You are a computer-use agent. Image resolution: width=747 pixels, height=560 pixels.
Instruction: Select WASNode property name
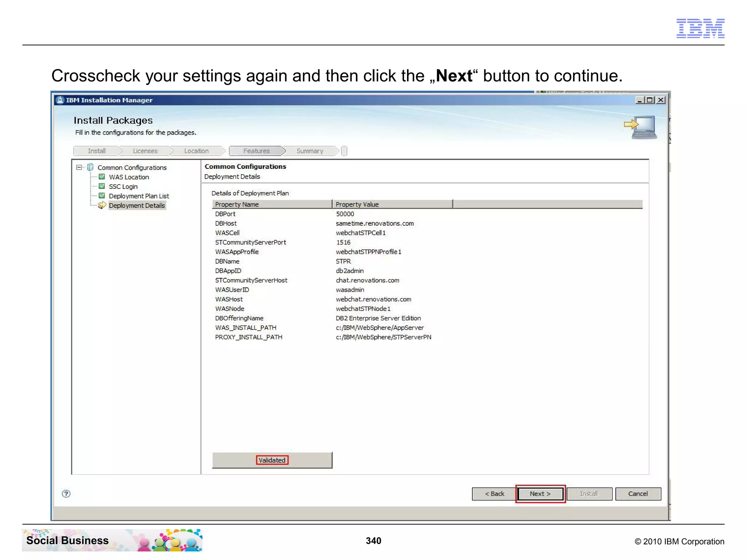(x=229, y=309)
